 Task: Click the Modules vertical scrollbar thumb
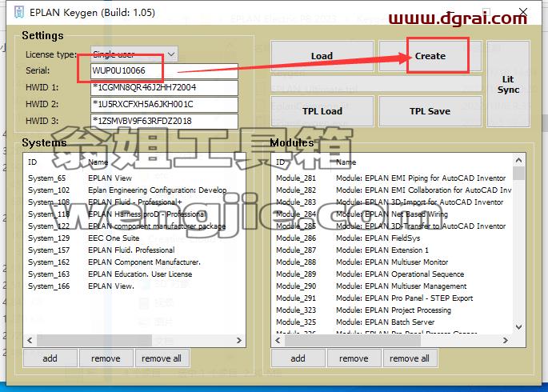click(518, 174)
